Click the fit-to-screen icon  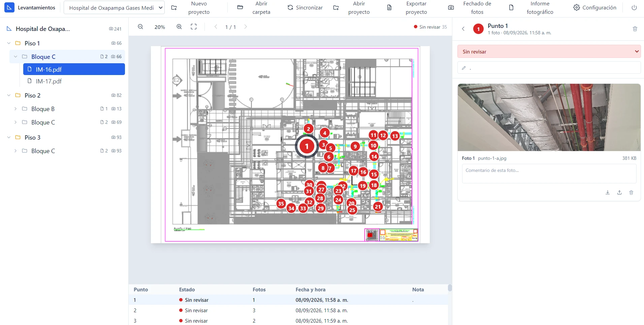[x=194, y=27]
